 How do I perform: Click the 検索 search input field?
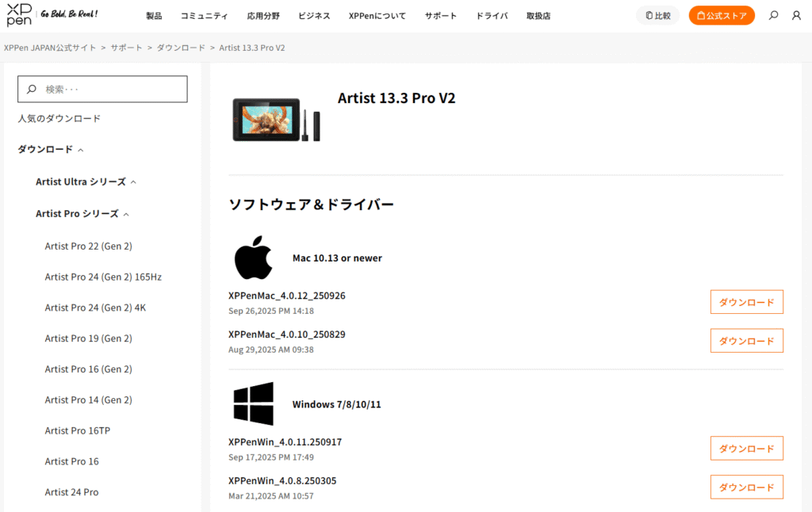pos(111,90)
